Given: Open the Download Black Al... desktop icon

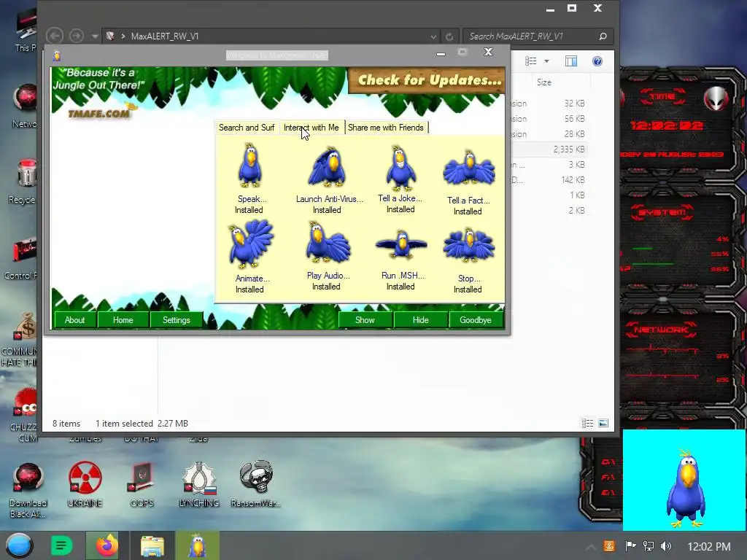Looking at the screenshot, I should [28, 491].
